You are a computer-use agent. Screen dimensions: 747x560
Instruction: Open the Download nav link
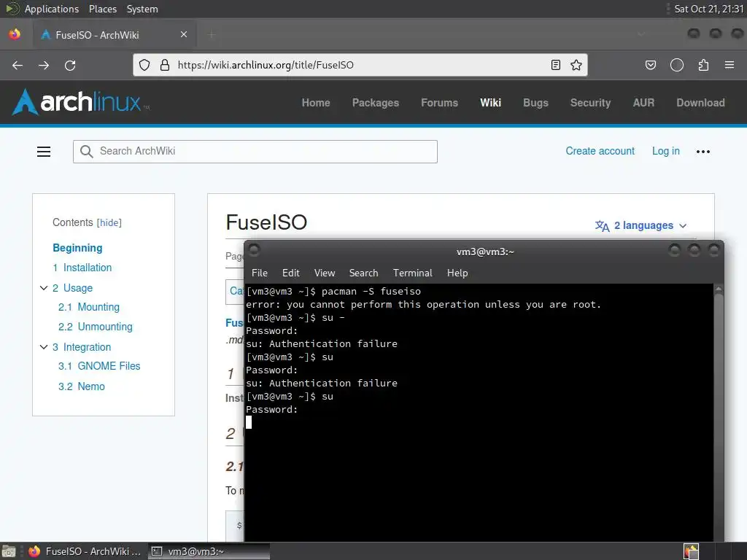(700, 103)
